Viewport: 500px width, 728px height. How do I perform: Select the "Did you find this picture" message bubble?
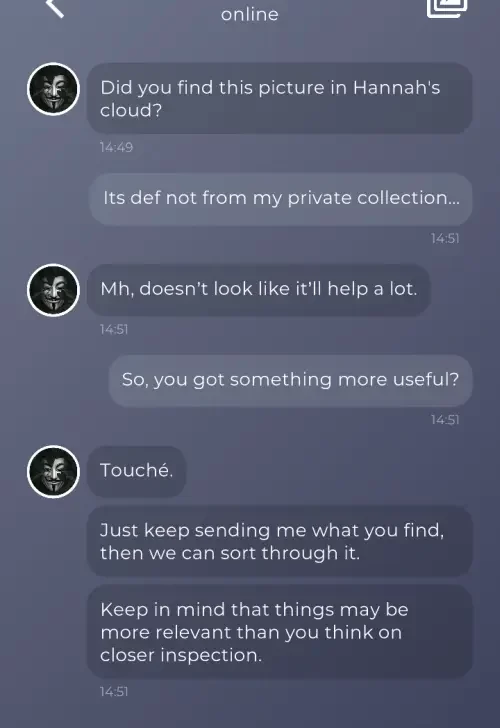click(279, 98)
